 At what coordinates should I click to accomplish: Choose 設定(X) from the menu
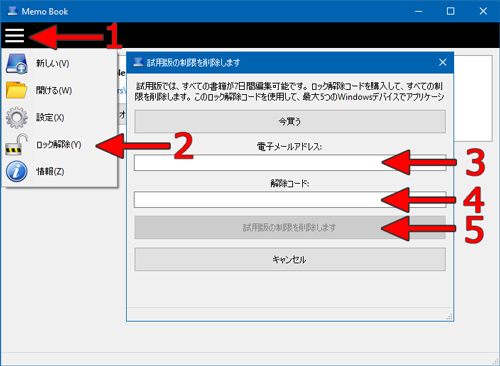tap(59, 117)
